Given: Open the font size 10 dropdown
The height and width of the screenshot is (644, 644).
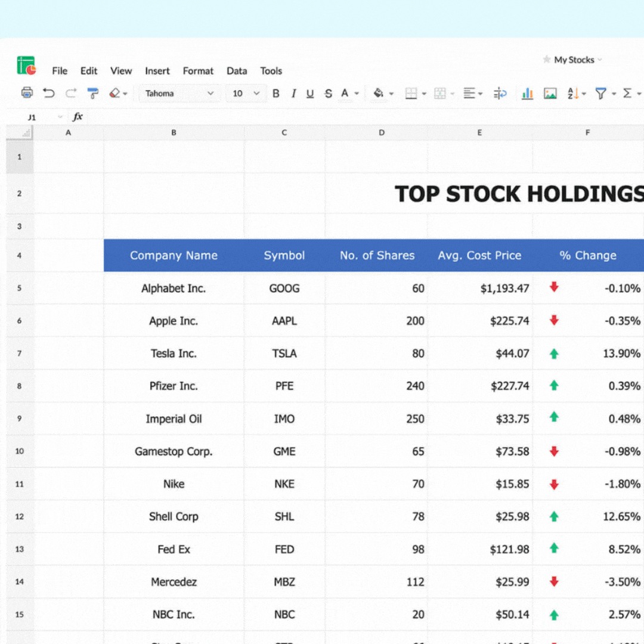Looking at the screenshot, I should 246,93.
